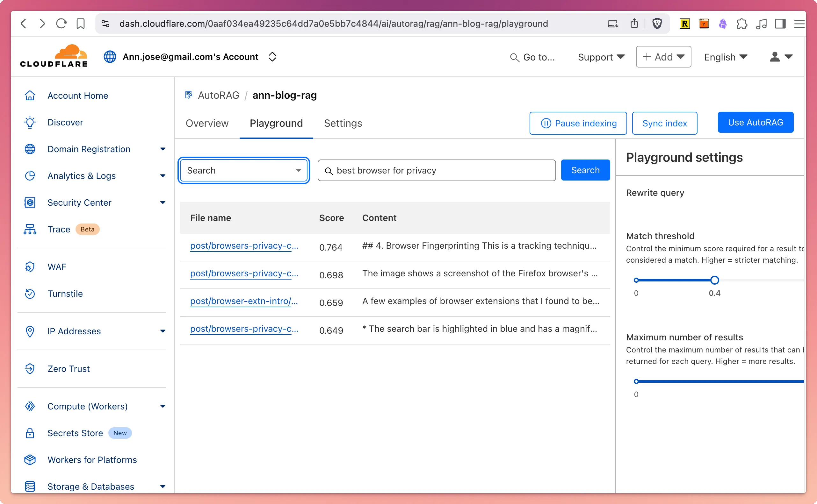Click the Zero Trust sidebar icon
817x504 pixels.
(x=30, y=369)
